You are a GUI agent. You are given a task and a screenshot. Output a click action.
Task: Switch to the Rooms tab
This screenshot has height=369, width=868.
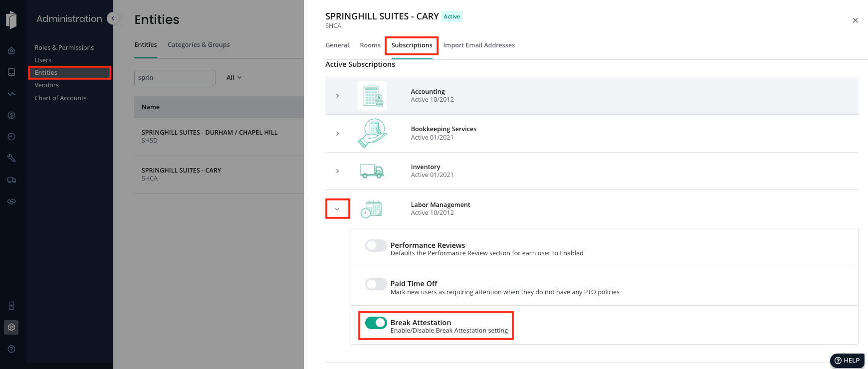(x=370, y=45)
